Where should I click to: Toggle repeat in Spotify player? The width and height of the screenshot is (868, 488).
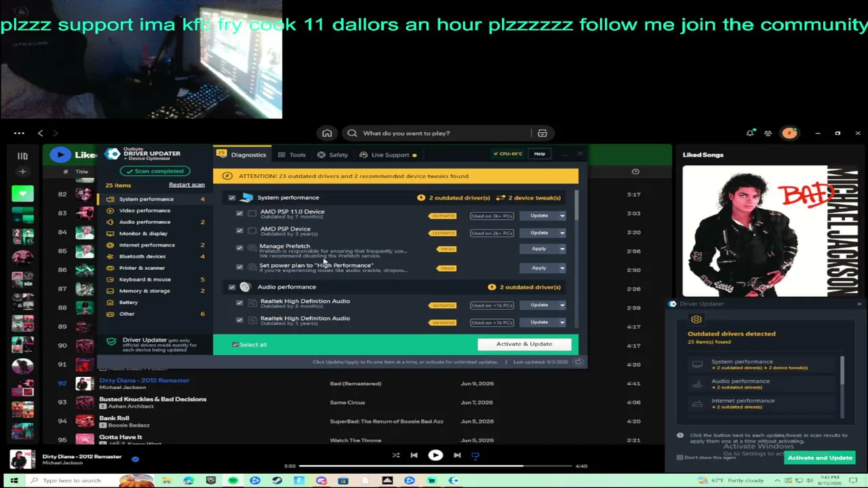475,455
